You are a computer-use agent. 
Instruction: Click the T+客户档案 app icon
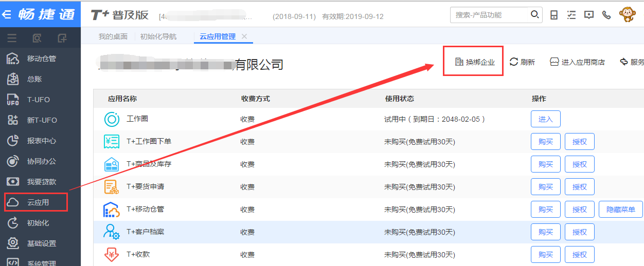point(112,232)
